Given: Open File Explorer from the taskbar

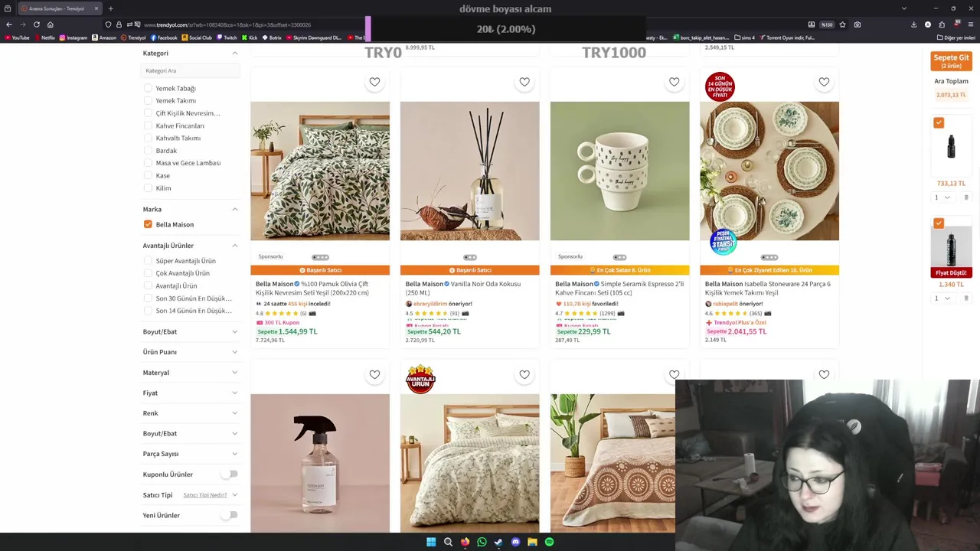Looking at the screenshot, I should (x=532, y=542).
